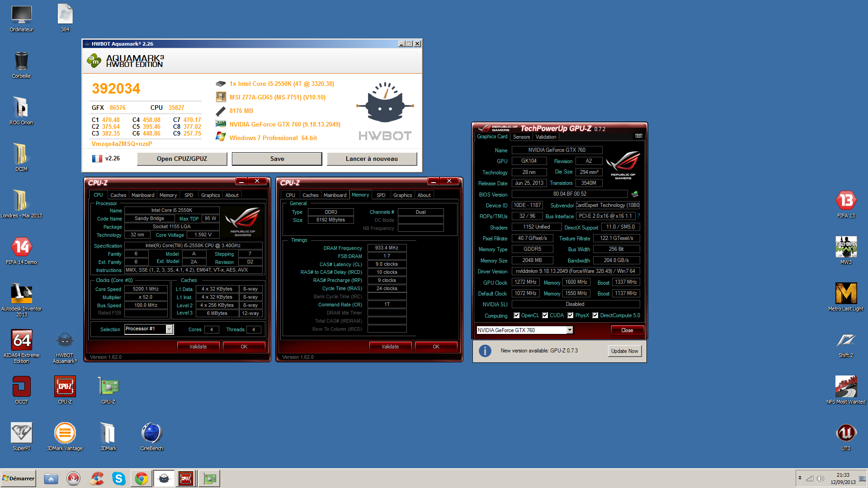Click the GPU-Z taskbar button

209,479
